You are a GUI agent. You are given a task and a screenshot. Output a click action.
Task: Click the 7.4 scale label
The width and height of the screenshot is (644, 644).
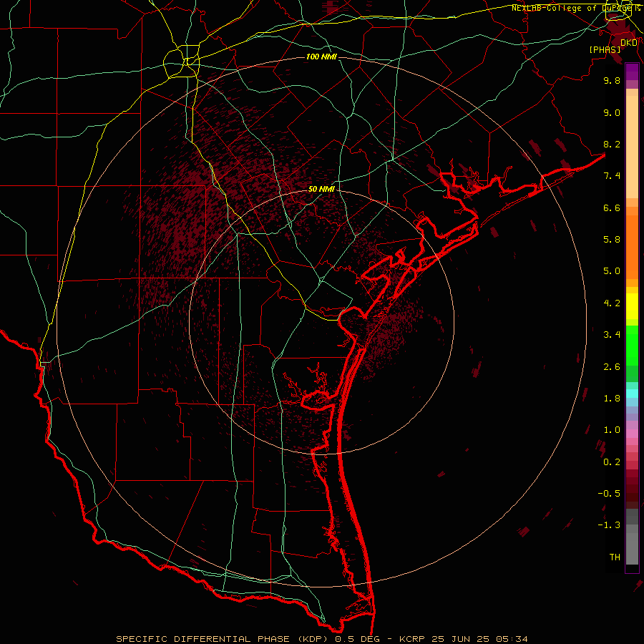coord(612,176)
